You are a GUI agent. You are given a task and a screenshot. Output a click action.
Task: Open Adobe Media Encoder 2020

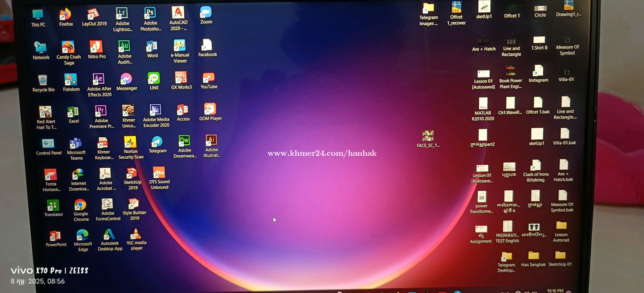(x=156, y=115)
